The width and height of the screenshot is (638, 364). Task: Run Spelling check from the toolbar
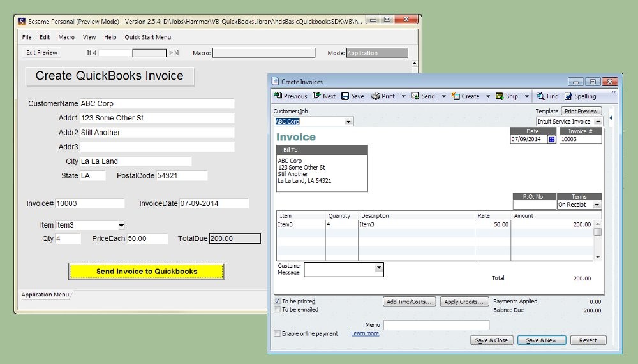tap(581, 96)
